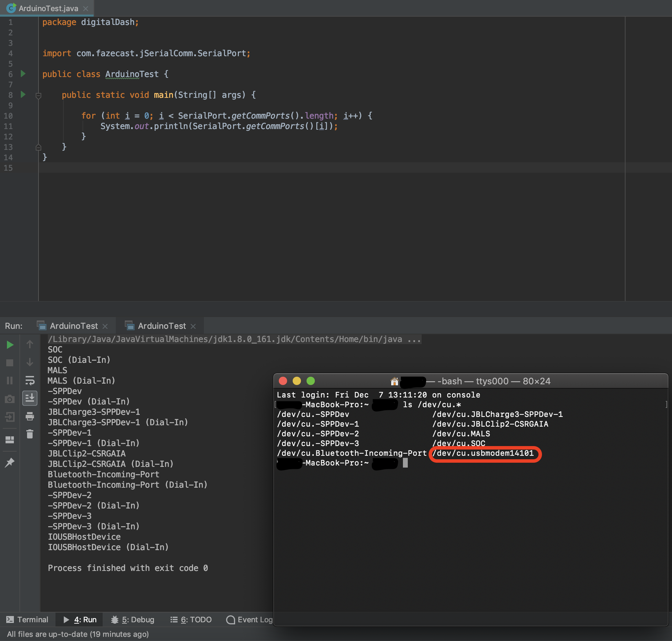Stop the running process
Image resolution: width=672 pixels, height=641 pixels.
point(9,362)
